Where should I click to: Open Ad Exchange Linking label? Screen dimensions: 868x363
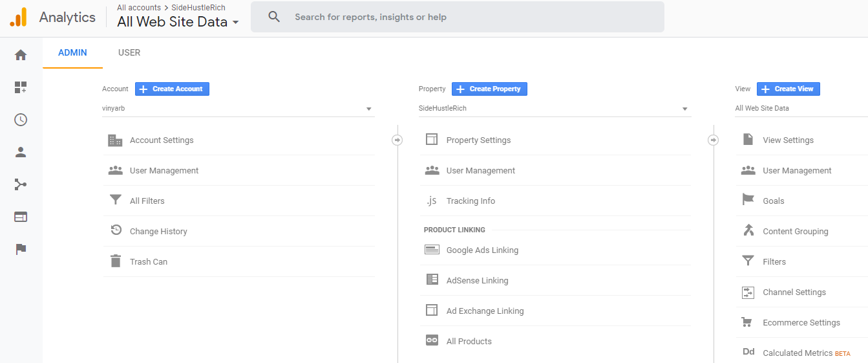[485, 311]
